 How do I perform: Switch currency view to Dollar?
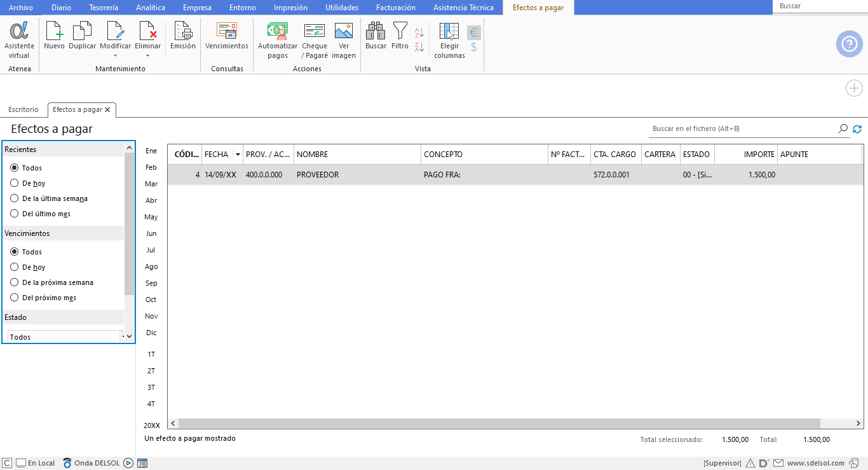coord(474,47)
